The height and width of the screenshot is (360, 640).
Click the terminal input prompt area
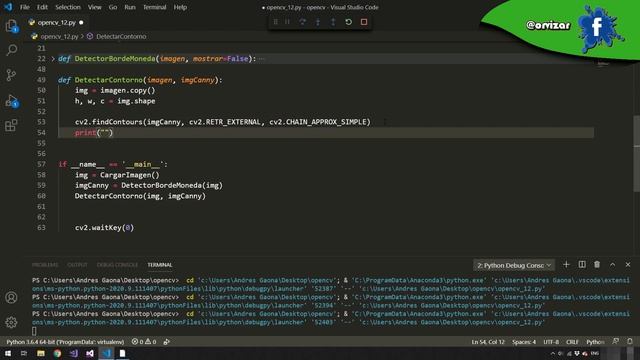(34, 331)
